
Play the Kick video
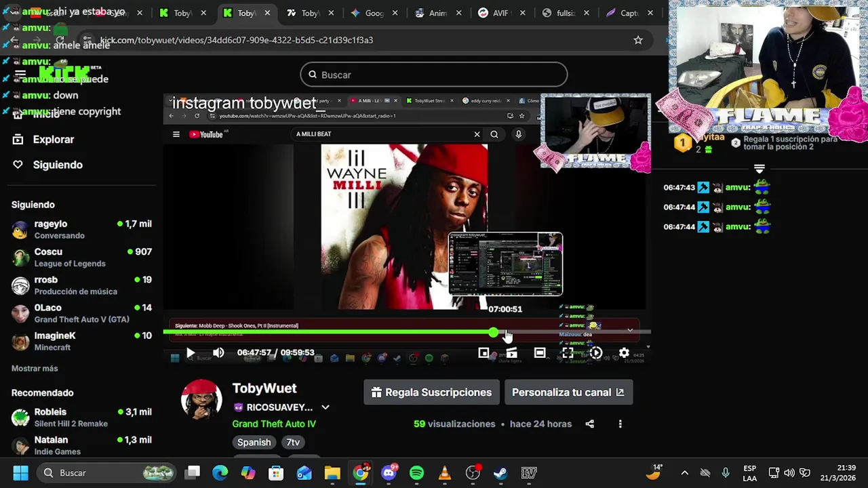pos(191,352)
